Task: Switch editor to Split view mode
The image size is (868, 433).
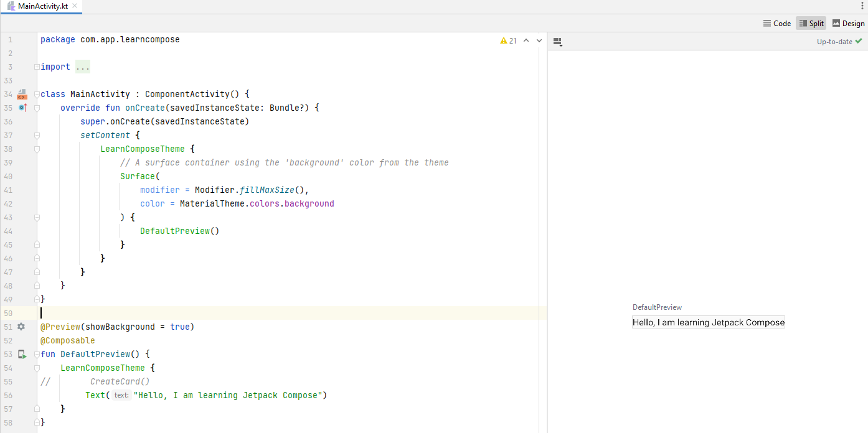Action: click(x=811, y=24)
